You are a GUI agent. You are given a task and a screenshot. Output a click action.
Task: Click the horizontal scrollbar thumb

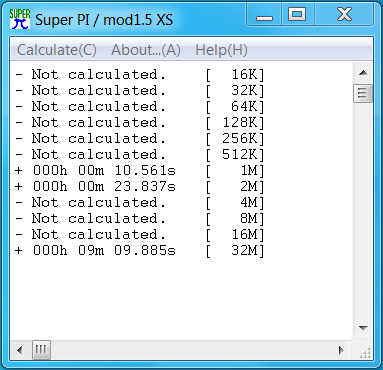41,350
